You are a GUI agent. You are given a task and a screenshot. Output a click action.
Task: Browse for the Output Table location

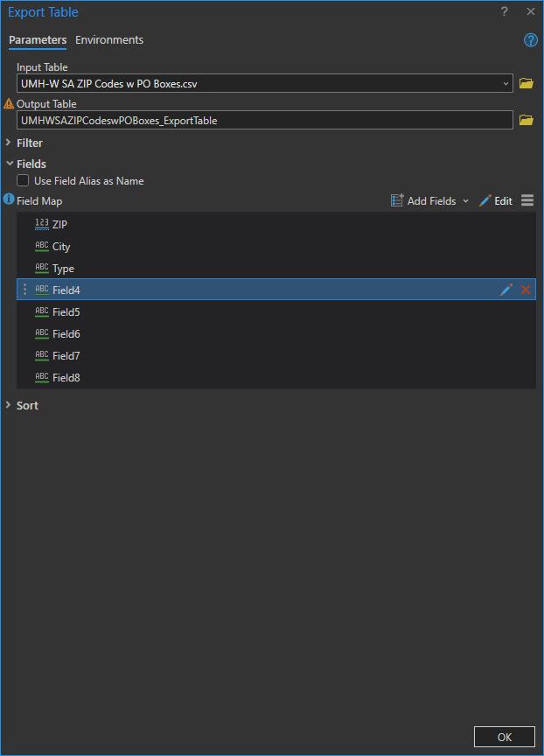[526, 121]
